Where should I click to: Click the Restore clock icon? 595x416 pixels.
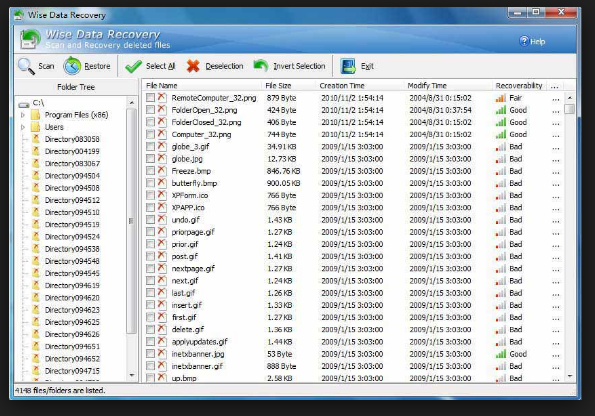click(72, 66)
